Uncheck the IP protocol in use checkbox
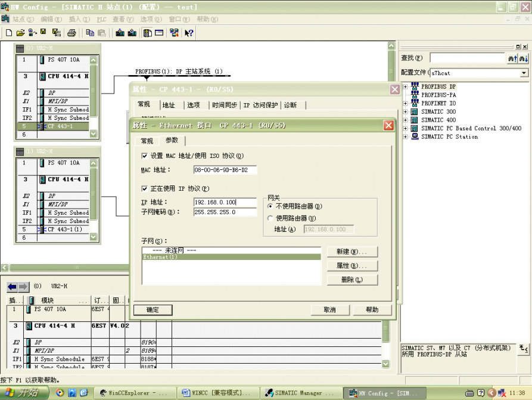Image resolution: width=532 pixels, height=400 pixels. click(144, 189)
